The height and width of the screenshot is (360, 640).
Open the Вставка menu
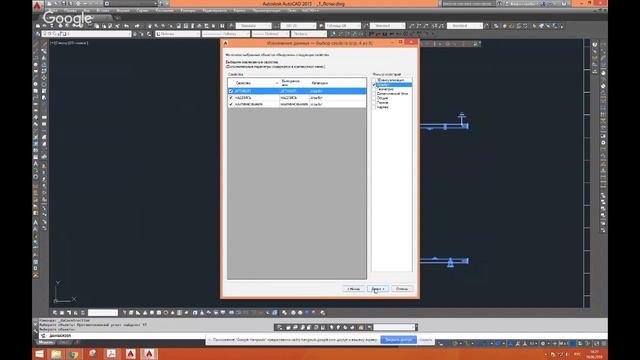point(103,11)
